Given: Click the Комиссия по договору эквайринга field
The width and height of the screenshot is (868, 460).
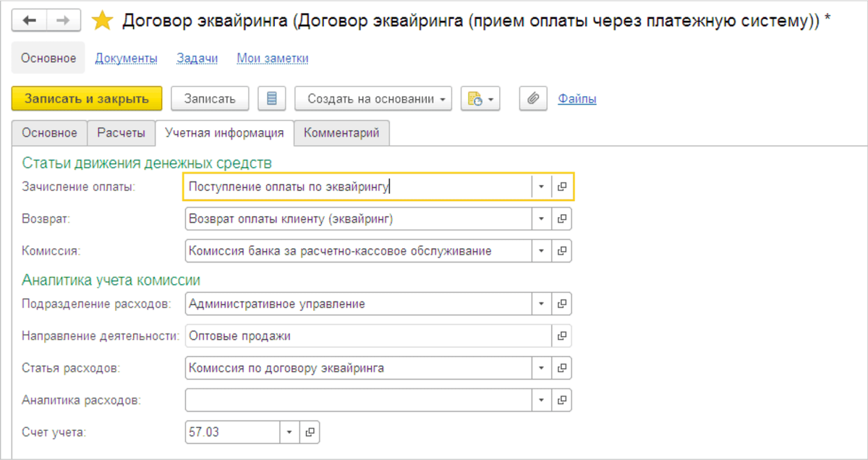Looking at the screenshot, I should pyautogui.click(x=358, y=368).
